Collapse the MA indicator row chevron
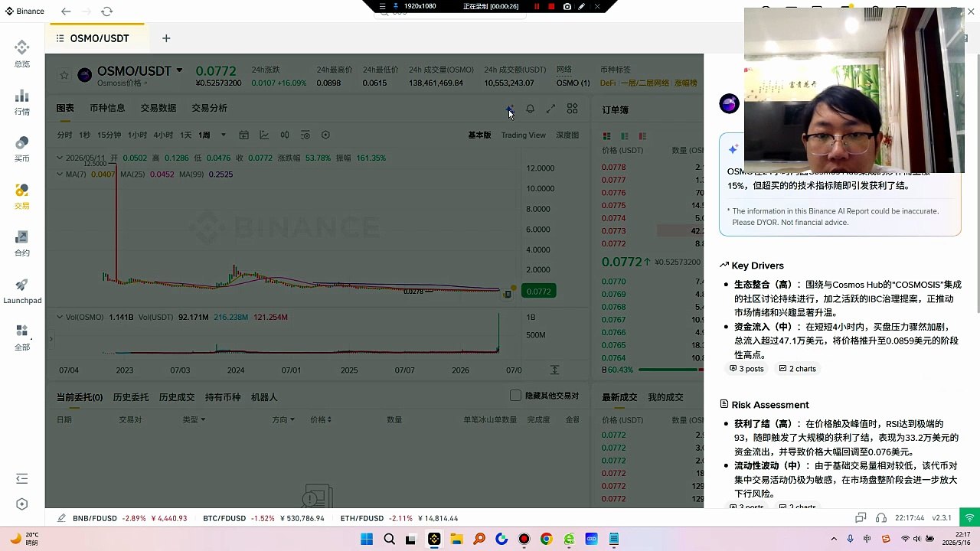Screen dimensions: 980x551 [60, 174]
